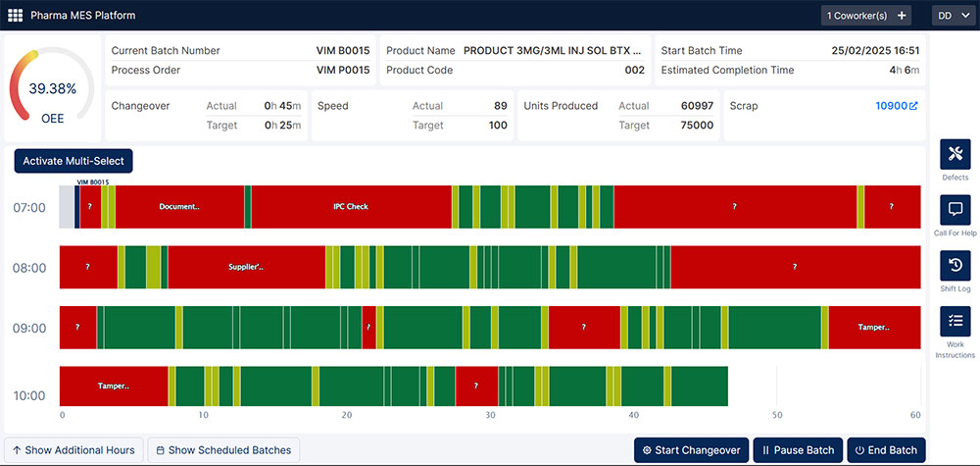This screenshot has width=980, height=466.
Task: Click the Product Name text
Action: click(x=553, y=51)
